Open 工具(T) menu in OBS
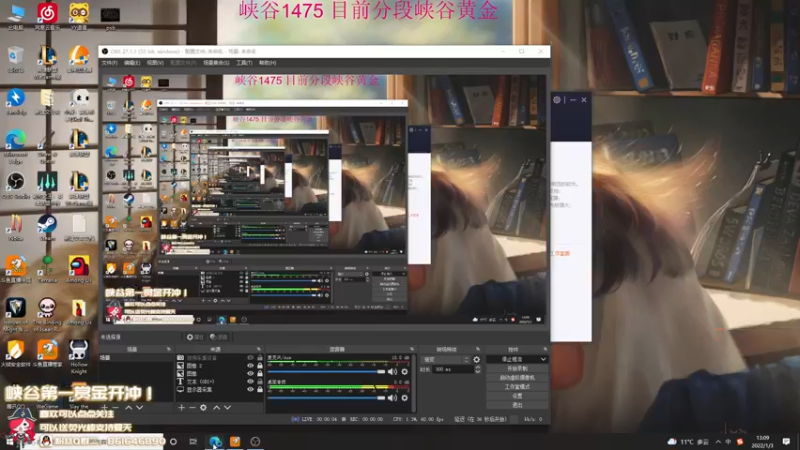Screen dimensions: 800x450 tap(244, 63)
